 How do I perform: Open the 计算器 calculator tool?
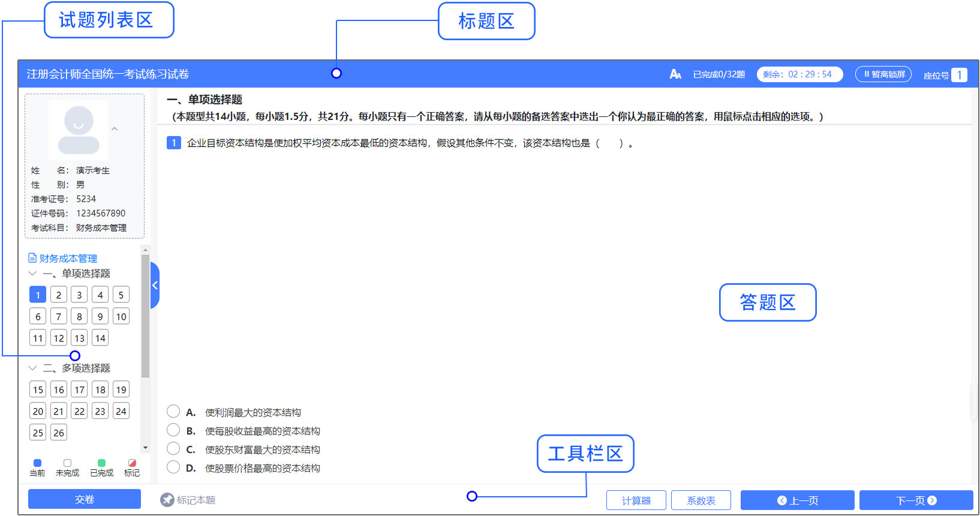pyautogui.click(x=636, y=500)
